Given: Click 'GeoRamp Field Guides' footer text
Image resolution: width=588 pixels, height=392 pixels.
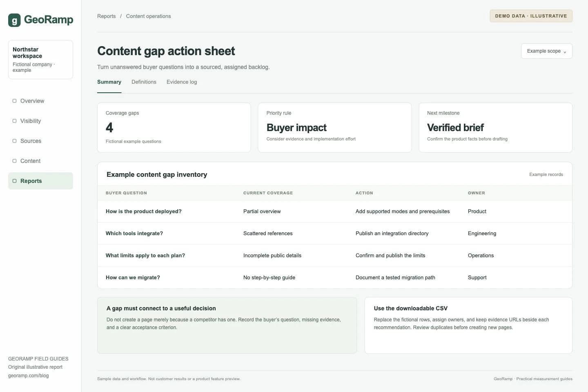Looking at the screenshot, I should click(38, 359).
